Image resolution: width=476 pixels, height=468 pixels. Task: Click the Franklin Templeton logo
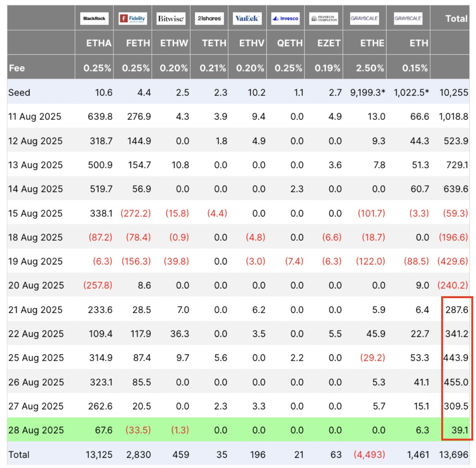click(x=323, y=18)
